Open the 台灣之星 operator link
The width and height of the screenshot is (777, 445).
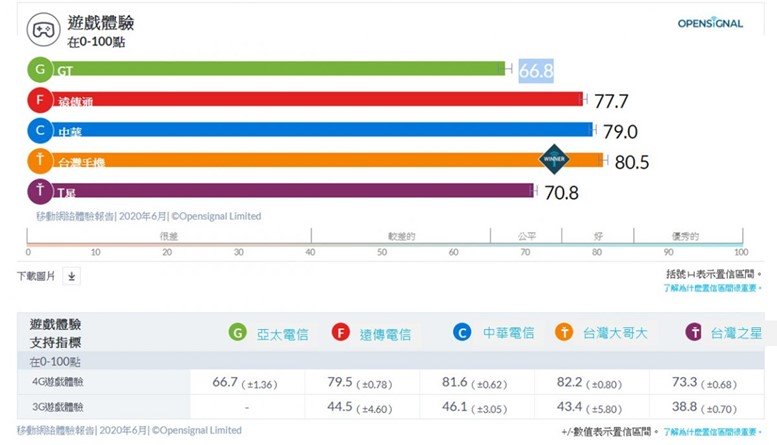pyautogui.click(x=736, y=333)
